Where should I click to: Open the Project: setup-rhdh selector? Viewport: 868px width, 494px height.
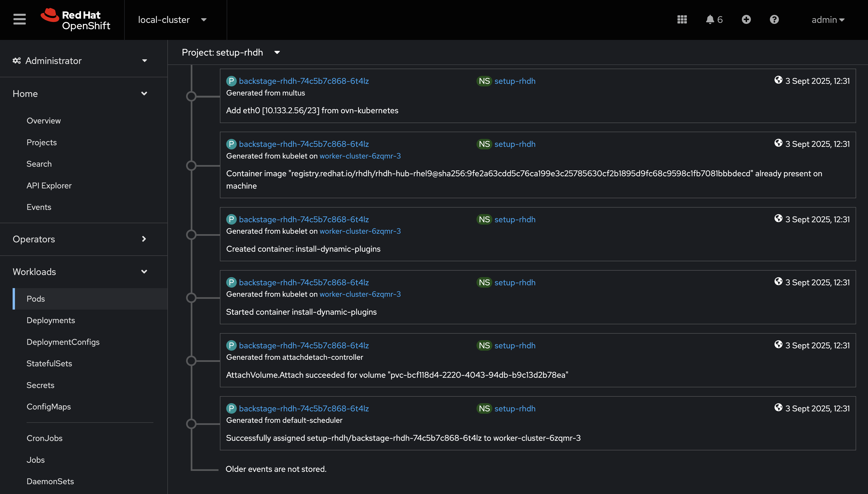click(231, 53)
